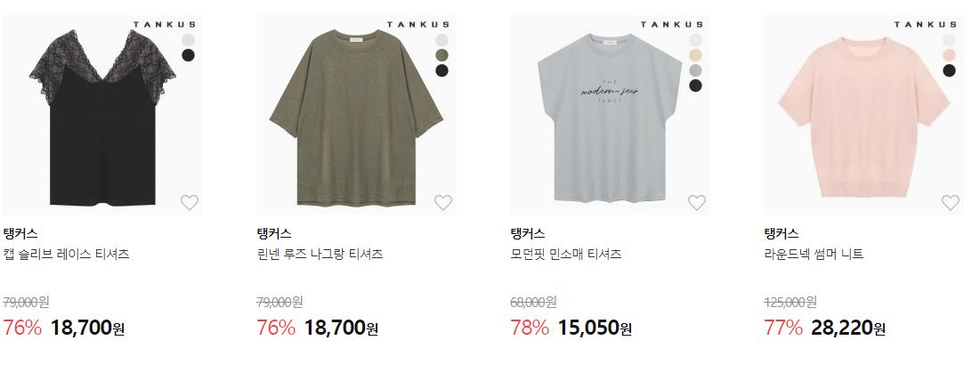The height and width of the screenshot is (373, 980).
Task: Select black color swatch on lace t-shirt
Action: click(188, 55)
